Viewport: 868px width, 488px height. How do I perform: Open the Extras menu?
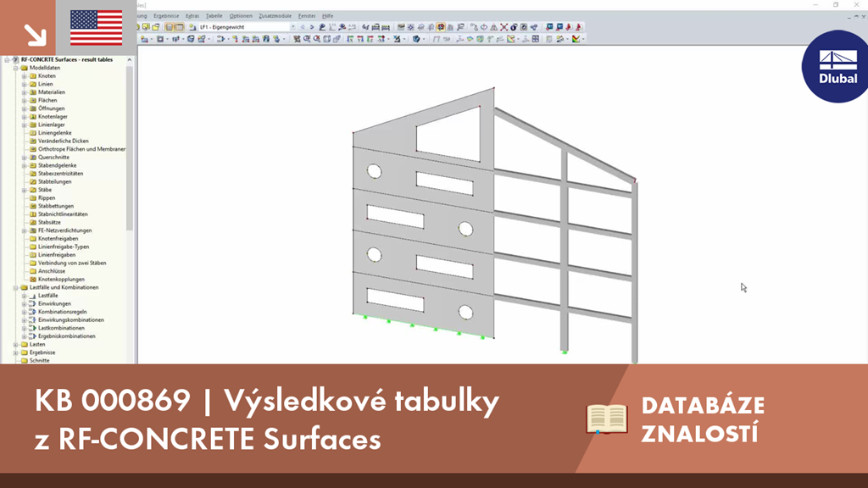click(192, 16)
